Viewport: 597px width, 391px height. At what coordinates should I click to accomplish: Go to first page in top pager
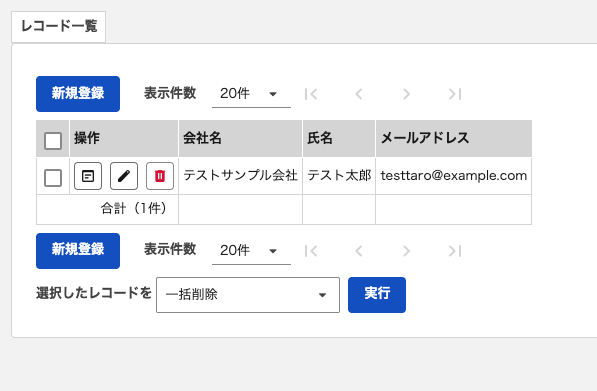pyautogui.click(x=311, y=94)
